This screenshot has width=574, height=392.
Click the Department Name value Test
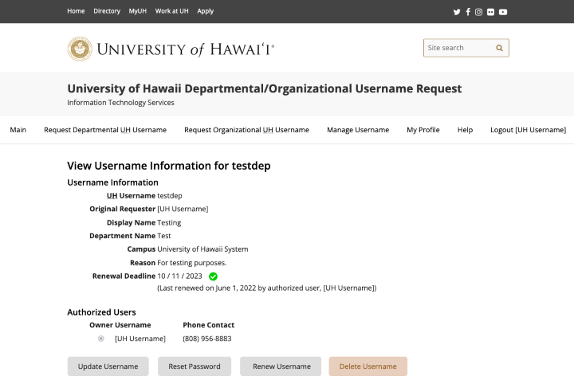pyautogui.click(x=164, y=236)
